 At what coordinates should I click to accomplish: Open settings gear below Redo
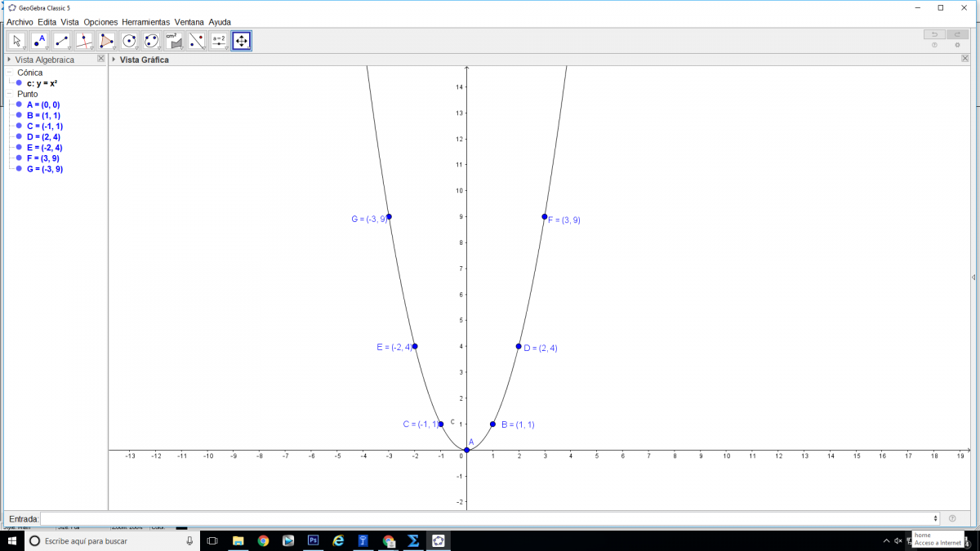[x=957, y=45]
